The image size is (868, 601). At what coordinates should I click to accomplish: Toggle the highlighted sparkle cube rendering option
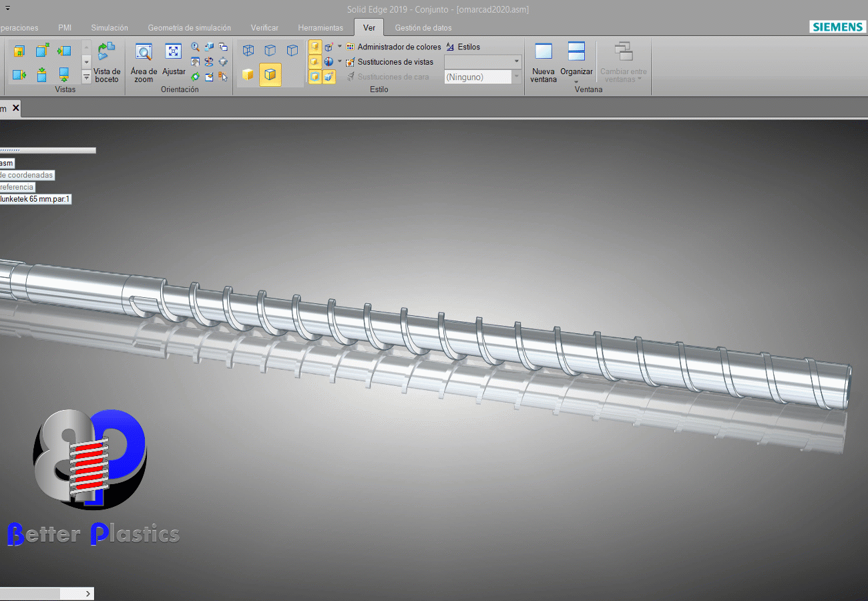pyautogui.click(x=329, y=77)
